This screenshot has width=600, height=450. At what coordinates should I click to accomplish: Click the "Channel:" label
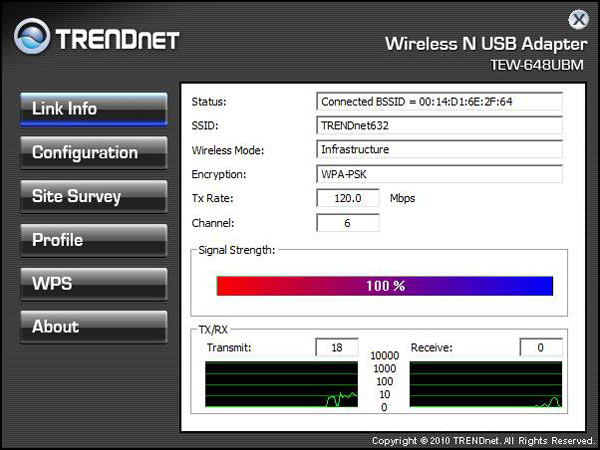tap(213, 223)
